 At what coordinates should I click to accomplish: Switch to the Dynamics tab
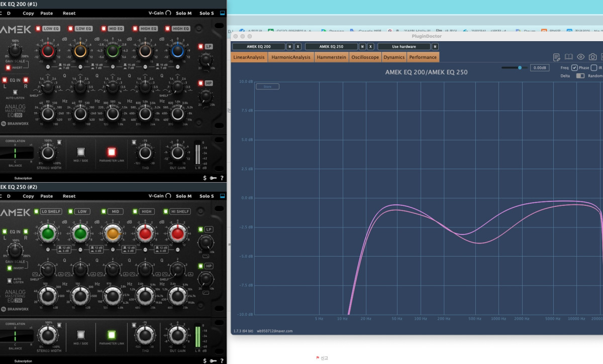point(394,57)
